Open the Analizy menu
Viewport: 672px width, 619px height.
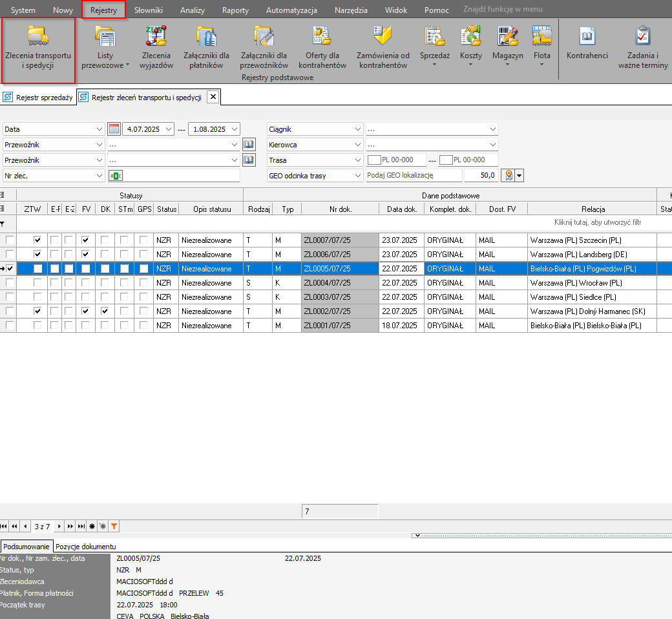click(193, 10)
